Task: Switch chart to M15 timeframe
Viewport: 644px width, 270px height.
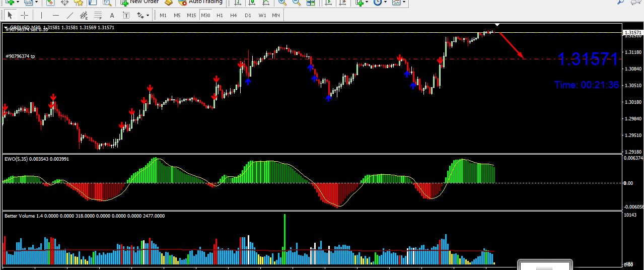Action: tap(191, 15)
